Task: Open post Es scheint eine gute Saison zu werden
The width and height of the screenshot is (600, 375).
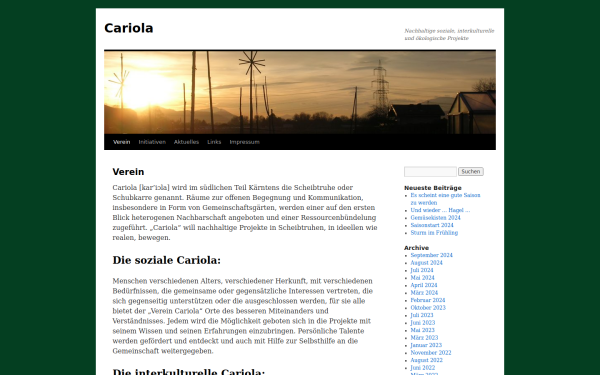Action: (445, 199)
